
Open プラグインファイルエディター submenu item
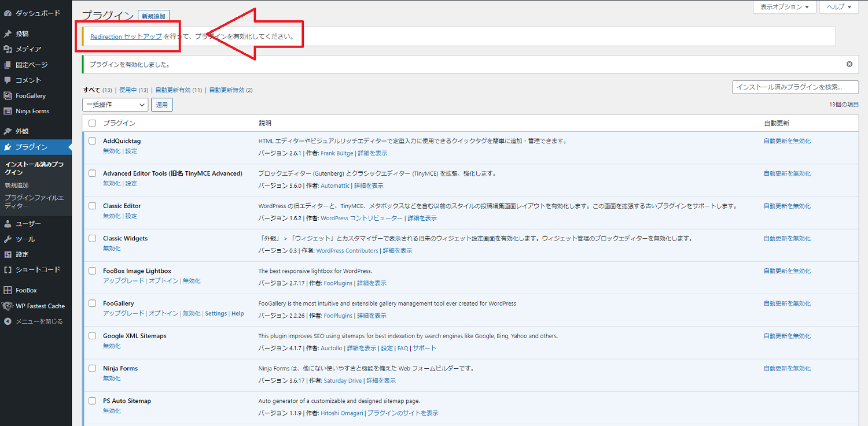(x=34, y=202)
